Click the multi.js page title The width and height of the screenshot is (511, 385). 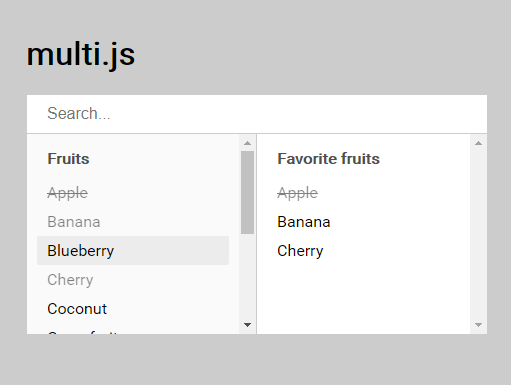[x=81, y=55]
